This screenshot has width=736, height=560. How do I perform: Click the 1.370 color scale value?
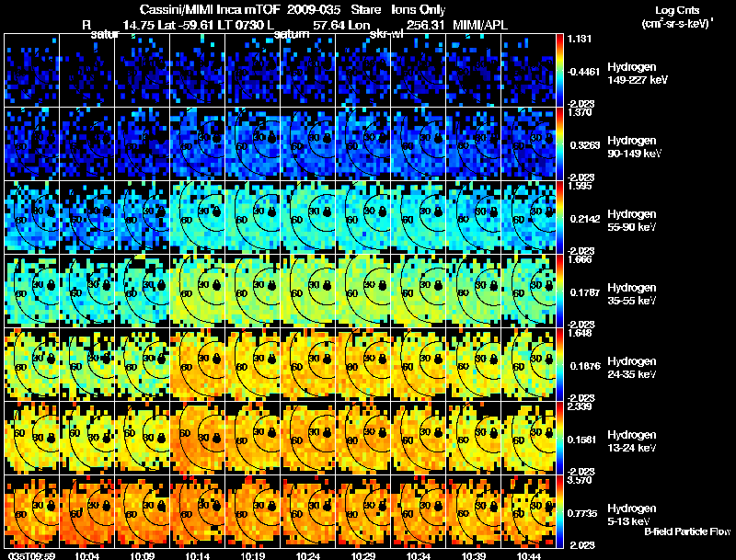coord(580,112)
